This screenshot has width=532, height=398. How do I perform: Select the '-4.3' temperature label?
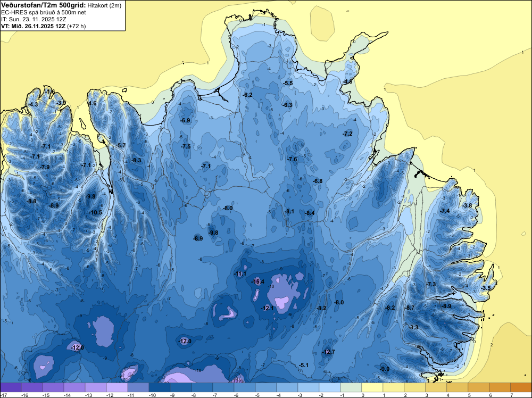[x=33, y=104]
